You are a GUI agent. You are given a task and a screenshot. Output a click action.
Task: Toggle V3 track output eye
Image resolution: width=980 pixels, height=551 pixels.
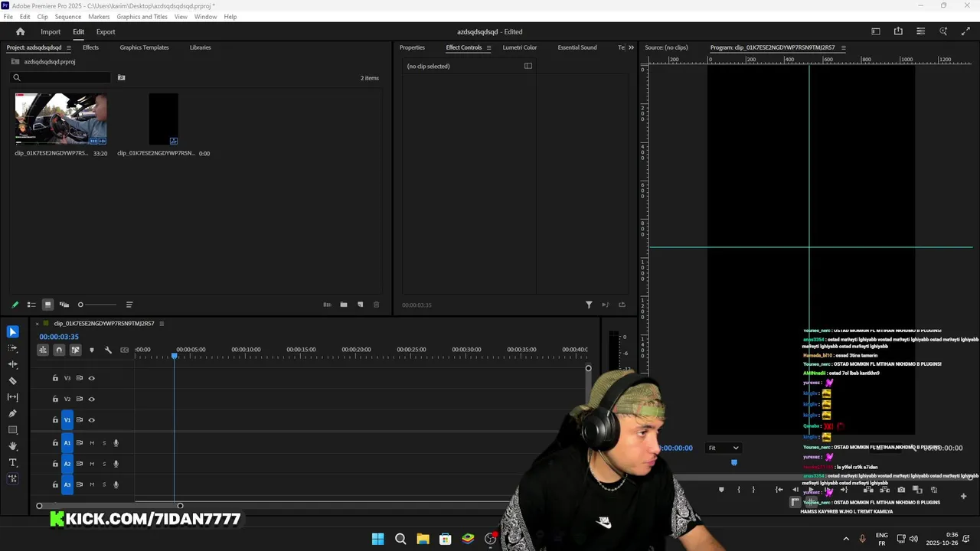pyautogui.click(x=91, y=378)
